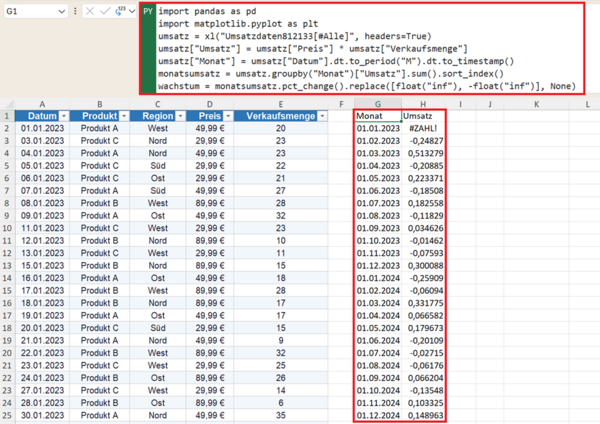Open the Preis column filter dropdown
Image resolution: width=600 pixels, height=424 pixels.
pyautogui.click(x=228, y=116)
